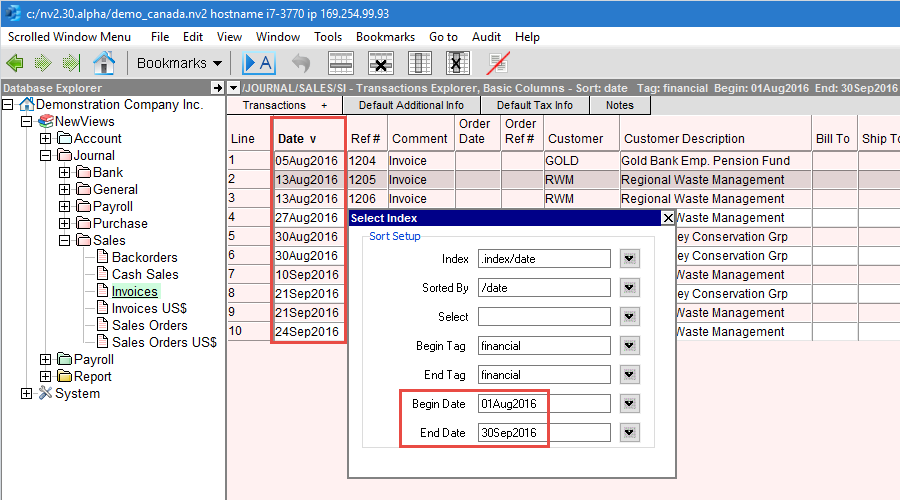Click the delete column toolbar icon

click(x=457, y=63)
